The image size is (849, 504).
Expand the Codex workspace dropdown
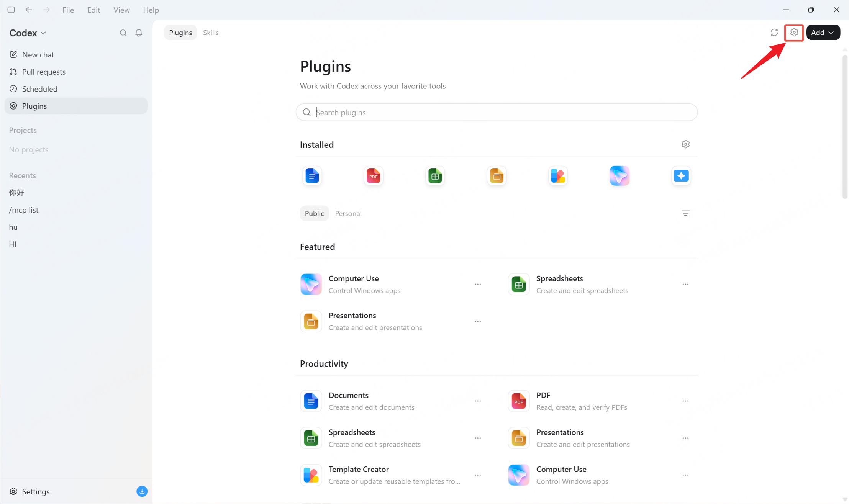click(28, 33)
